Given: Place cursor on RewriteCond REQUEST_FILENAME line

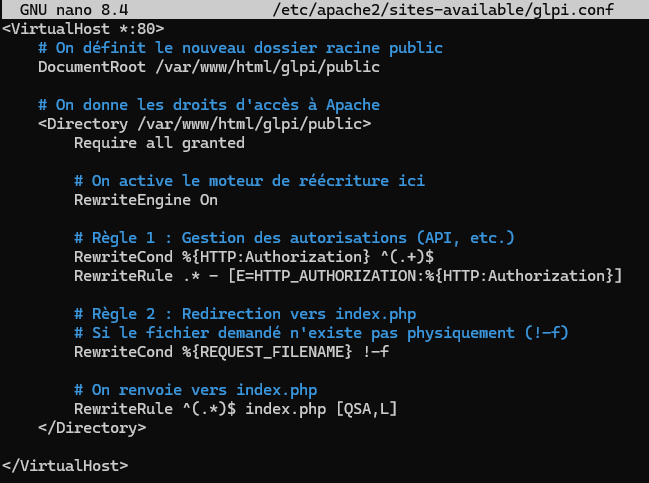Looking at the screenshot, I should click(x=231, y=352).
